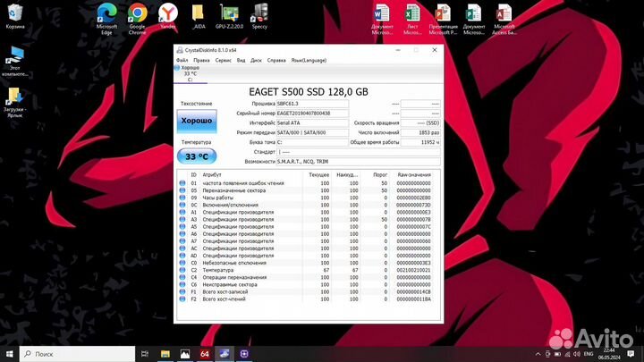Click the 33 °C temperature button
The image size is (644, 362).
click(197, 156)
